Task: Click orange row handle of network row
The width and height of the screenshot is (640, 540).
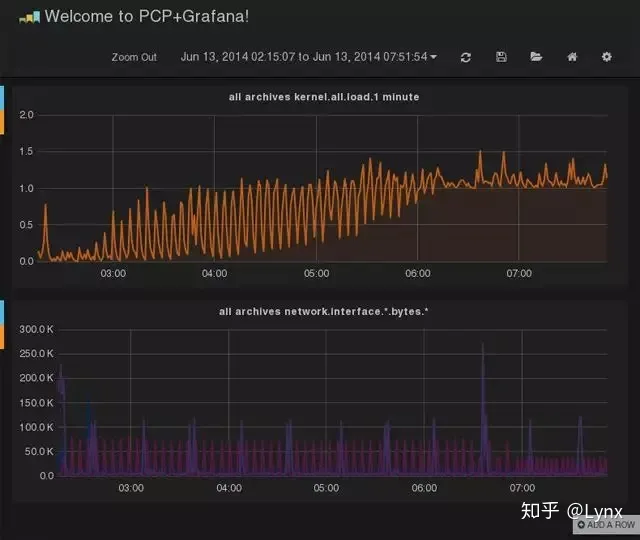Action: coord(2,337)
